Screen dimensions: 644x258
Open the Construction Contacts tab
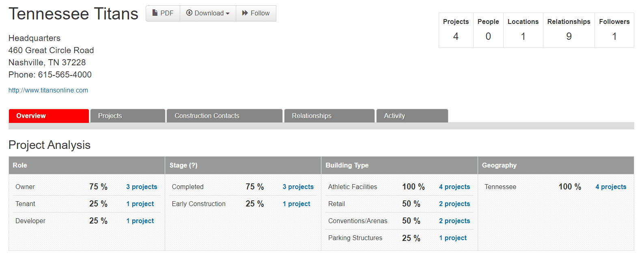[224, 116]
